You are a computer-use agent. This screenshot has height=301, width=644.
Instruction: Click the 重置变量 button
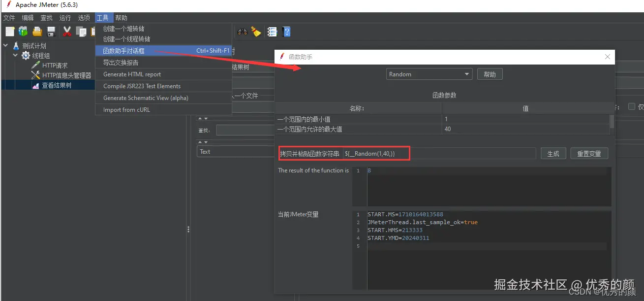click(589, 154)
